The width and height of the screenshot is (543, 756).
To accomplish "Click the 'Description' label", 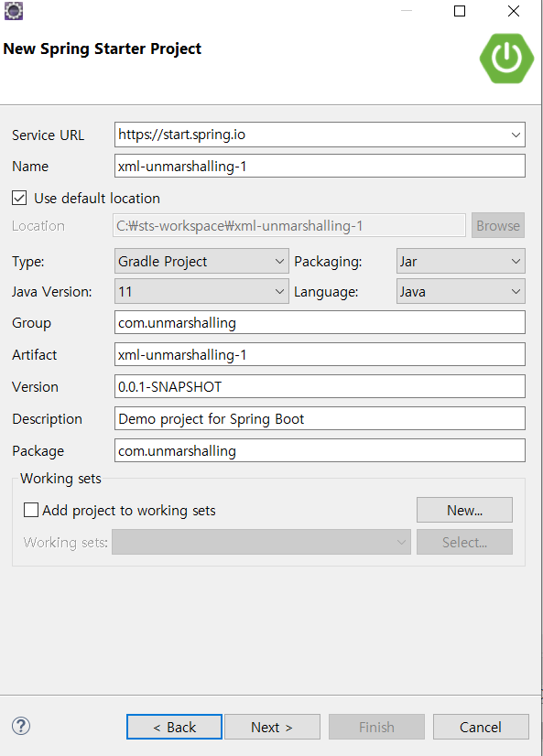I will tap(48, 419).
